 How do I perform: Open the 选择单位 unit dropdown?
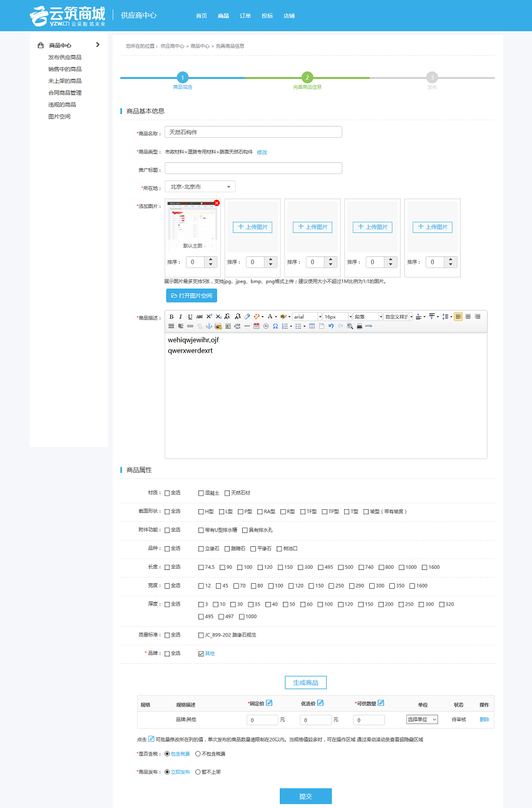[x=422, y=720]
